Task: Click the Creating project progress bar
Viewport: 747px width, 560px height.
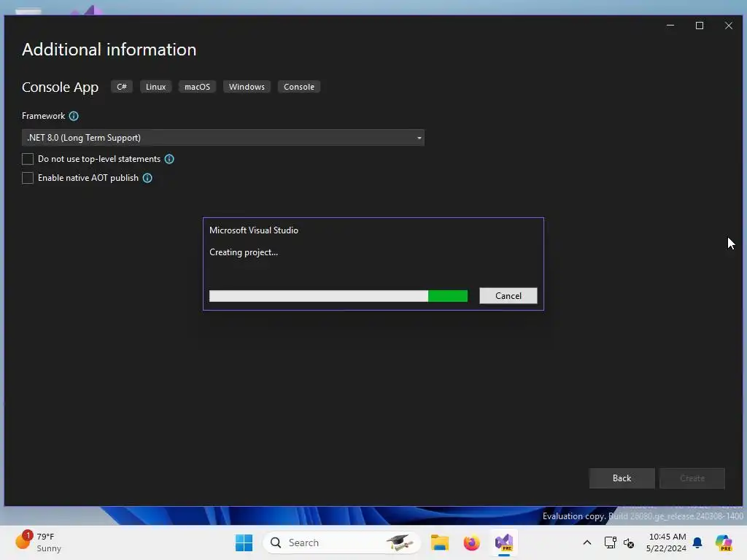Action: (338, 296)
